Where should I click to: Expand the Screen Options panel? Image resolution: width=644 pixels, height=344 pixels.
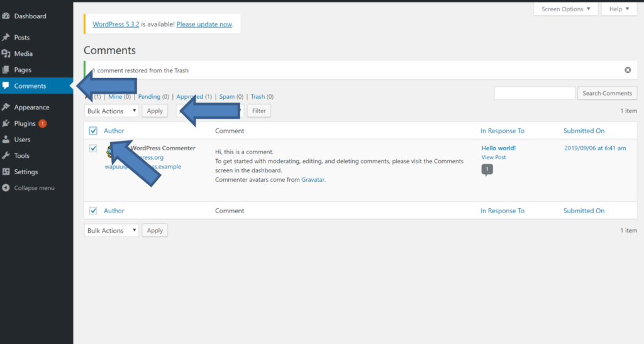pyautogui.click(x=565, y=9)
